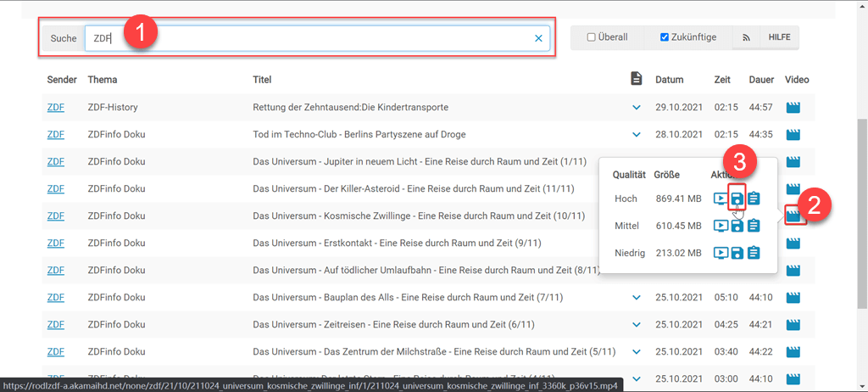Select the duration 44:22
Image resolution: width=868 pixels, height=392 pixels.
coord(761,351)
